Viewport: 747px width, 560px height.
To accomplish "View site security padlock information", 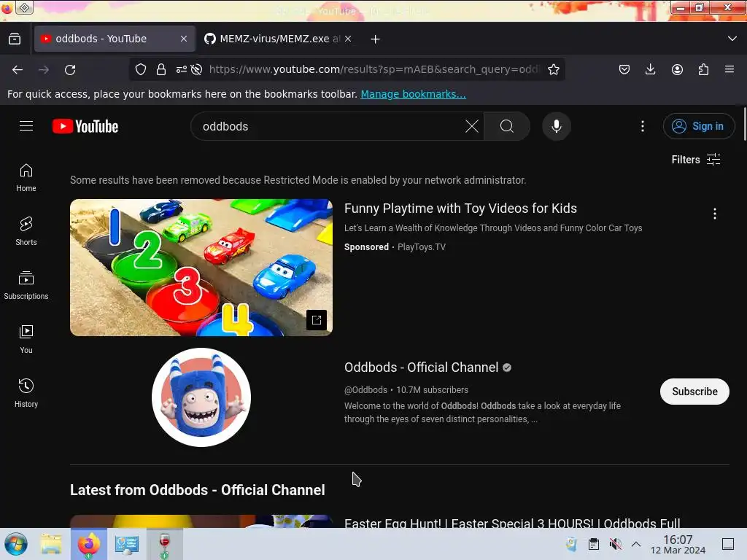I will click(161, 69).
